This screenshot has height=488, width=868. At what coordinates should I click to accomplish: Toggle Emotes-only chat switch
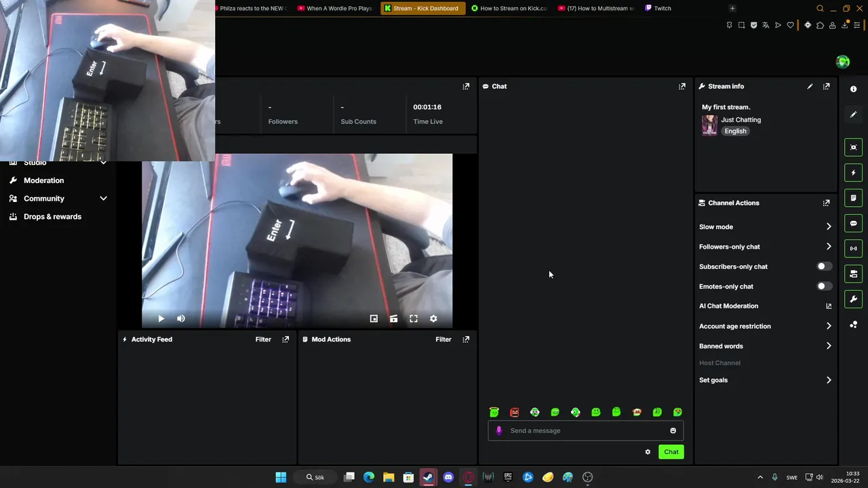pos(824,286)
